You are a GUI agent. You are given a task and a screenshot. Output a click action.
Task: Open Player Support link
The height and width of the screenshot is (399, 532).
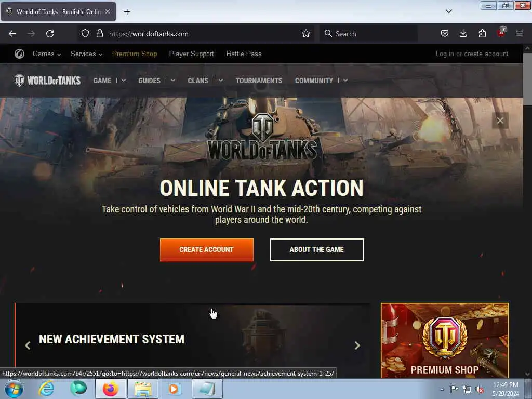pos(191,54)
